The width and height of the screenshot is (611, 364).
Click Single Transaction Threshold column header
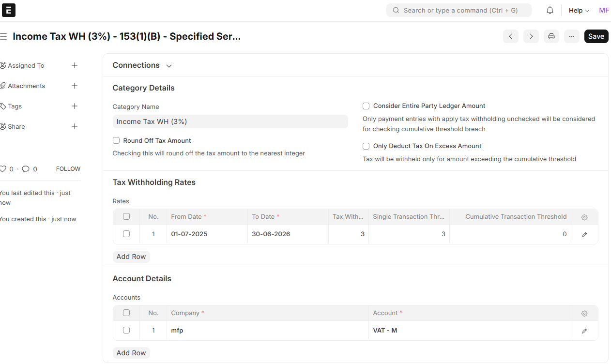coord(409,216)
